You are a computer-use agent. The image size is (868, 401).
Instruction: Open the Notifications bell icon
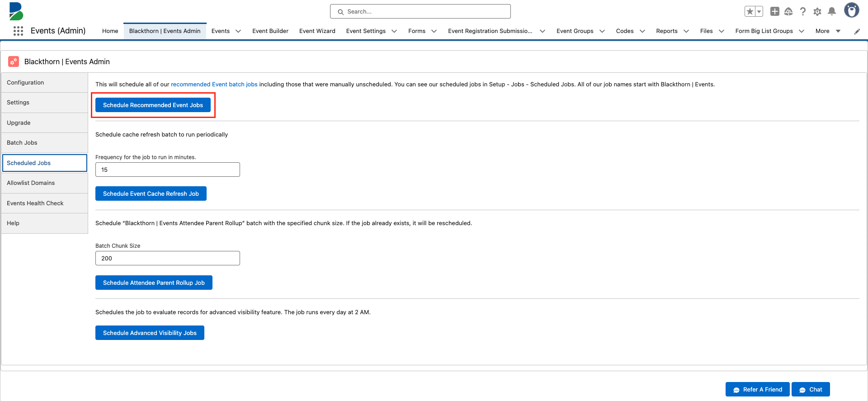pyautogui.click(x=832, y=11)
